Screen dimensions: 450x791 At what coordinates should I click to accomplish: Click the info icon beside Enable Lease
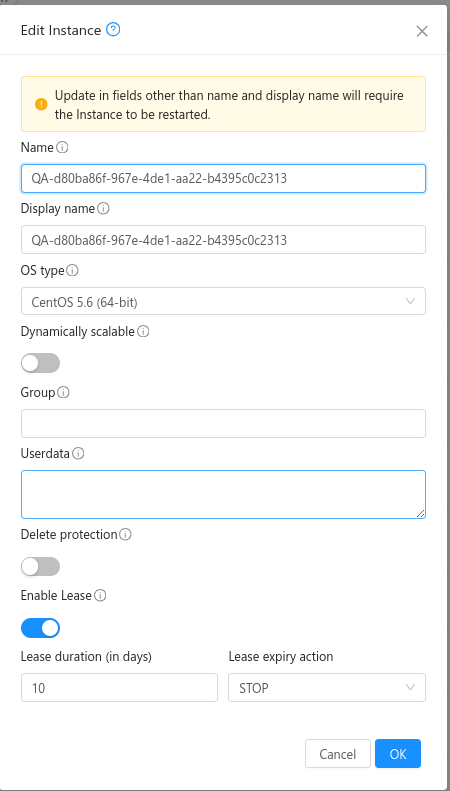pyautogui.click(x=100, y=596)
